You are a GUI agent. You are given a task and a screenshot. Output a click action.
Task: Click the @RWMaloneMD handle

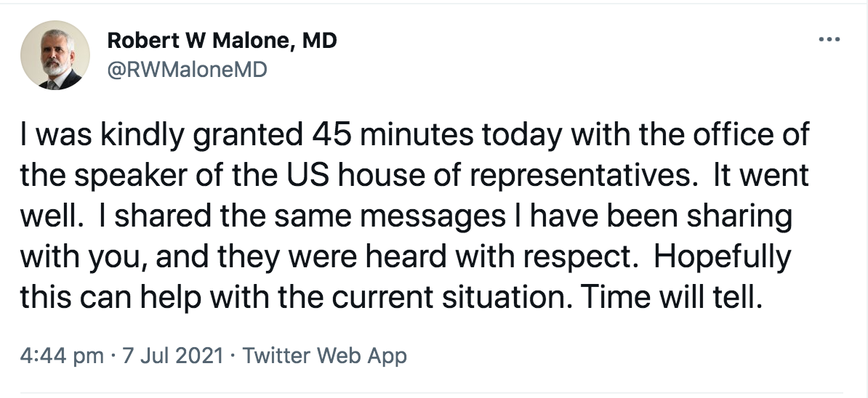coord(187,70)
